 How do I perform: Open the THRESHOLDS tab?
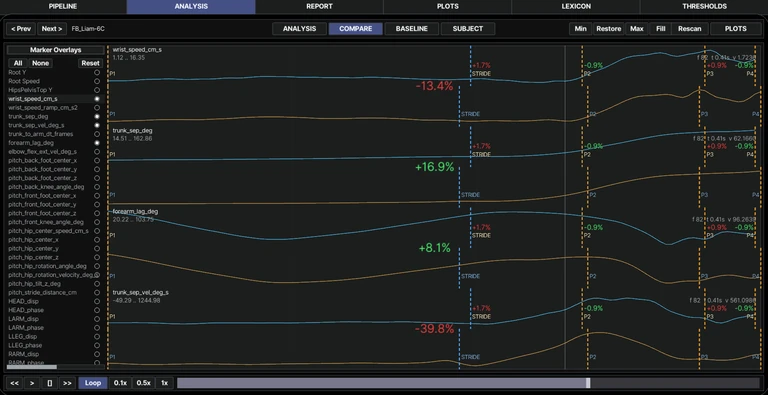[x=704, y=6]
